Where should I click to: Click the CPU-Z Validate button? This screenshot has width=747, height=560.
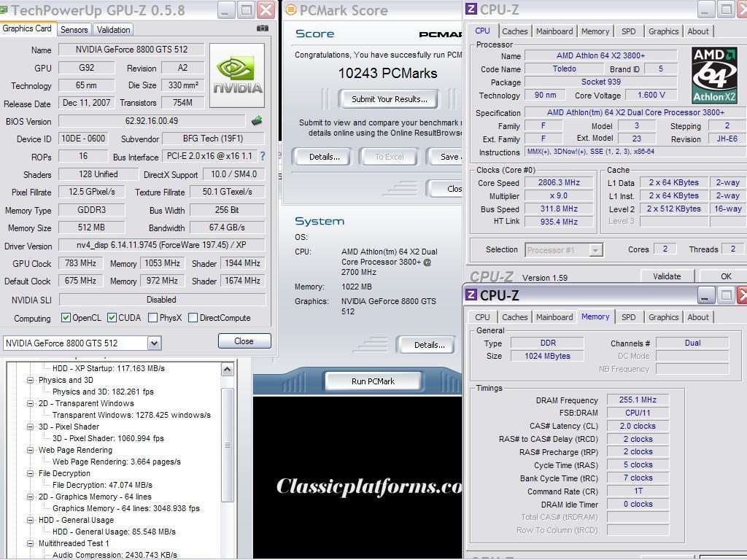(x=667, y=276)
